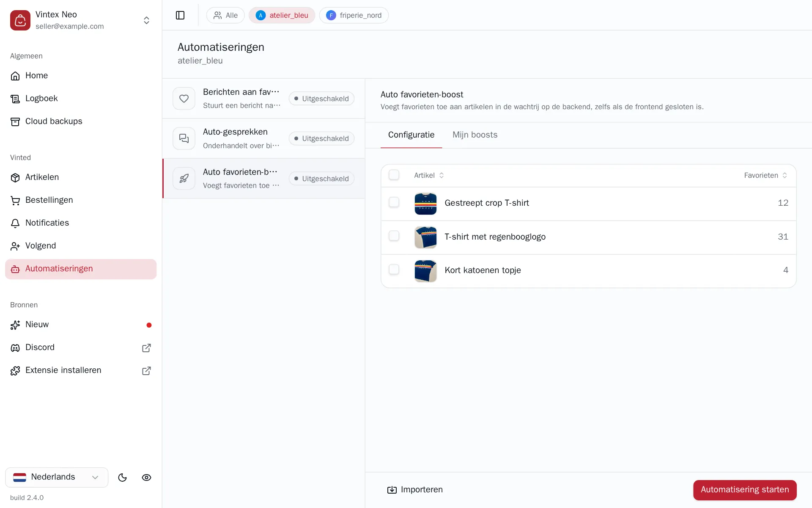Viewport: 812px width, 508px height.
Task: Sort by the Favorieten column
Action: pos(765,175)
